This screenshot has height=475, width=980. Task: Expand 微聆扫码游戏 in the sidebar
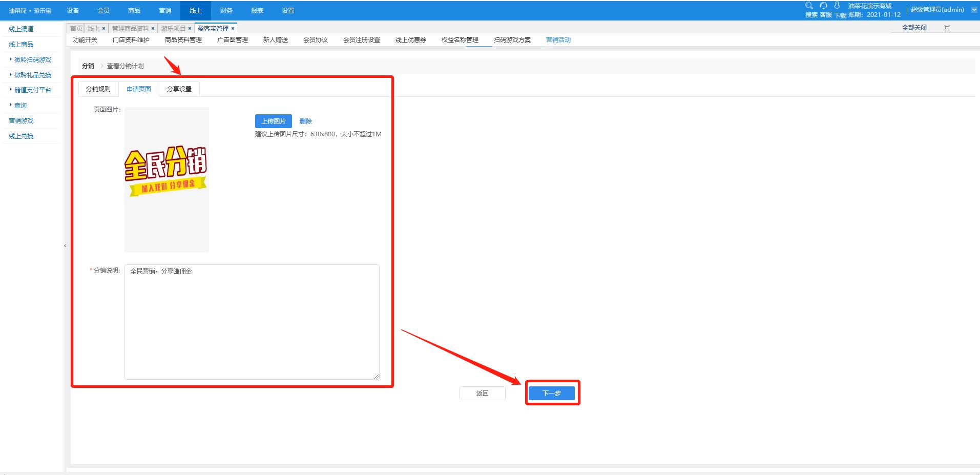[x=32, y=60]
